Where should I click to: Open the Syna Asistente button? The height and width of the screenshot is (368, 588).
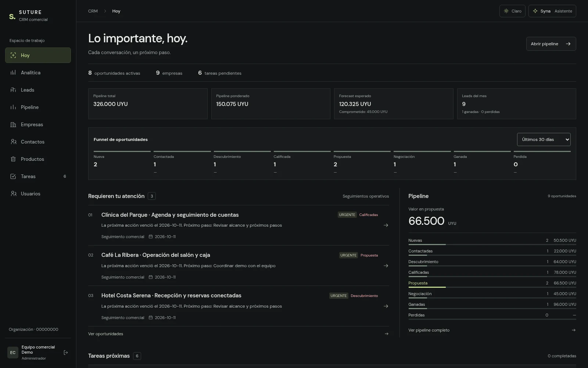coord(552,11)
